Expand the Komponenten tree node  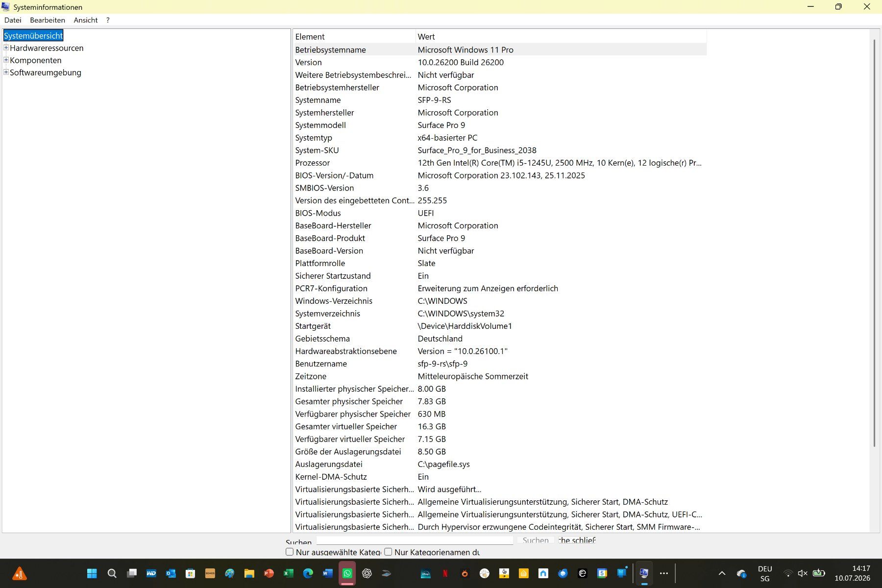pyautogui.click(x=6, y=60)
